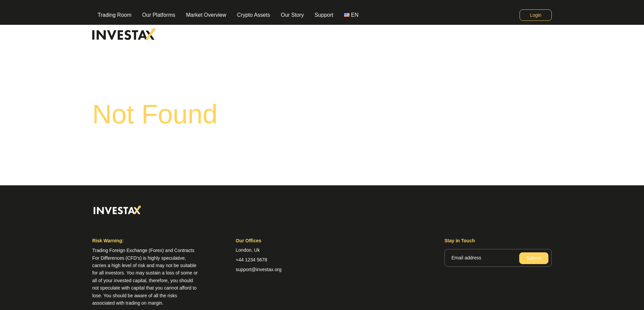Image resolution: width=644 pixels, height=310 pixels.
Task: Open the Crypto Assets page
Action: point(253,15)
